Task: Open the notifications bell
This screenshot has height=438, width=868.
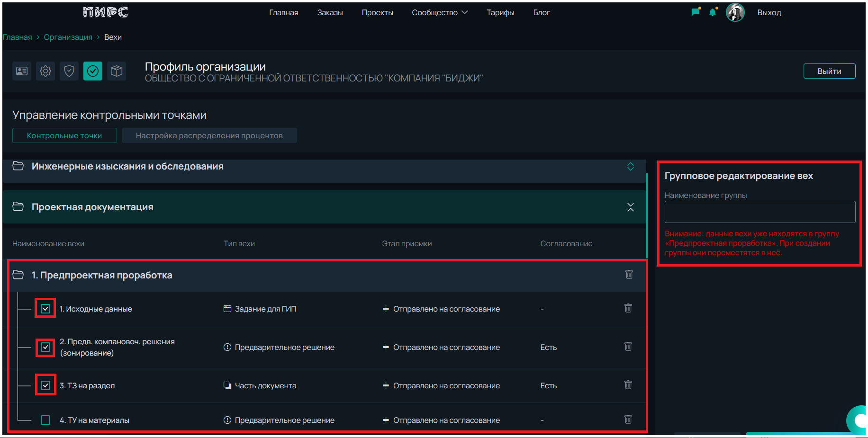Action: click(x=713, y=12)
